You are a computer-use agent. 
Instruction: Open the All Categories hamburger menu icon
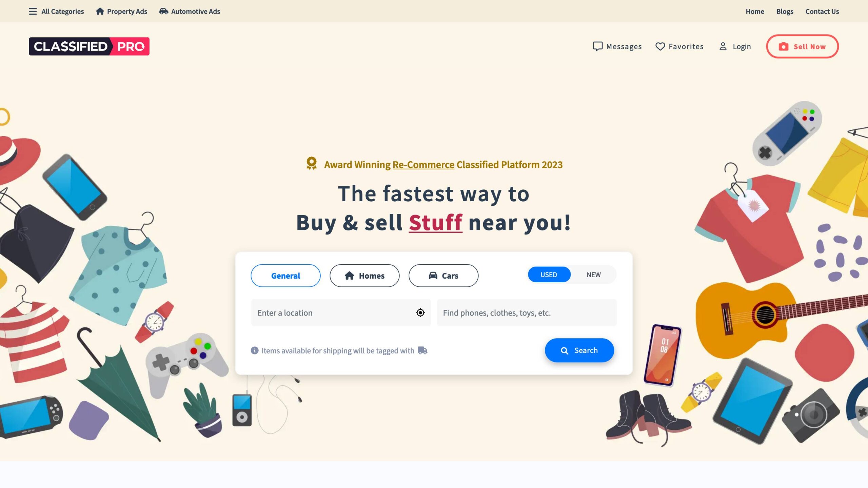(x=33, y=12)
